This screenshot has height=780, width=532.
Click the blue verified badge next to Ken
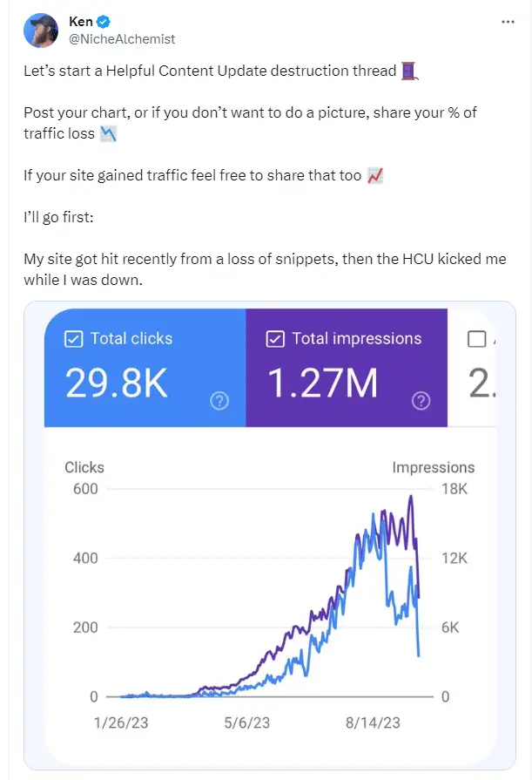(x=104, y=22)
